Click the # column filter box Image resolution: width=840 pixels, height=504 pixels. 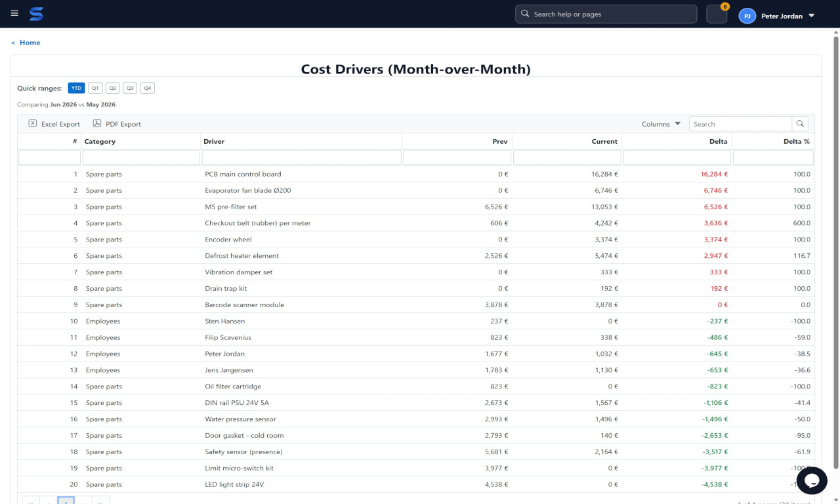point(50,157)
